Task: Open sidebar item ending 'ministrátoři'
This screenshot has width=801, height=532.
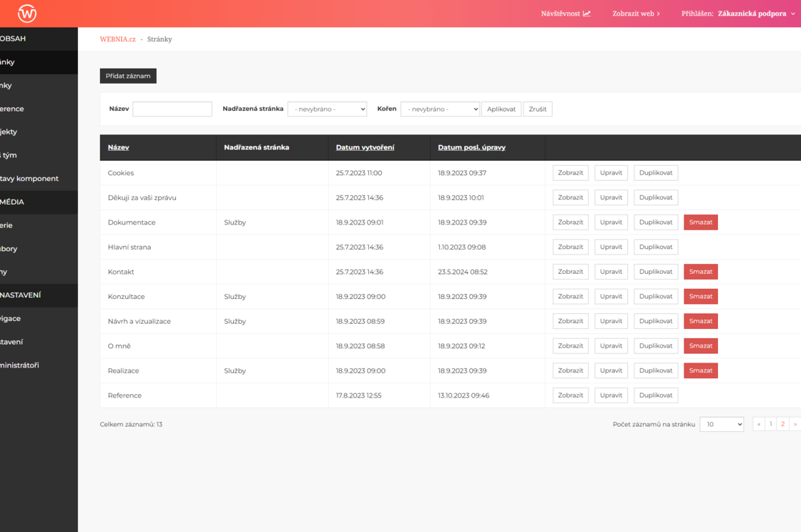Action: 39,365
